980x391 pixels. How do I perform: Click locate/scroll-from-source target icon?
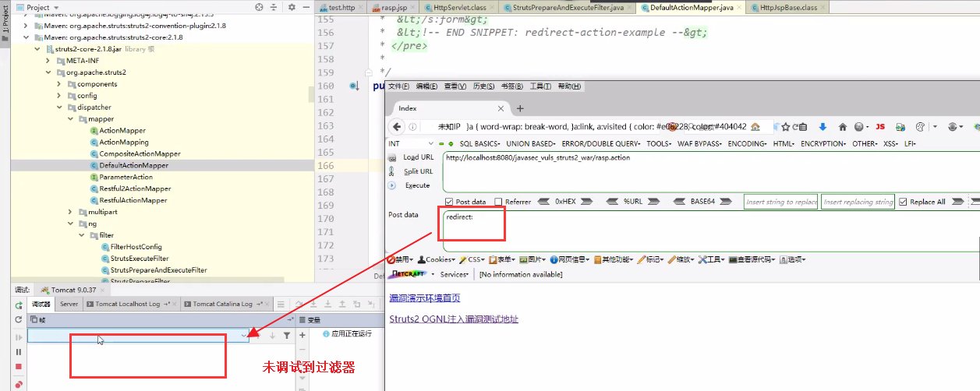click(x=259, y=7)
